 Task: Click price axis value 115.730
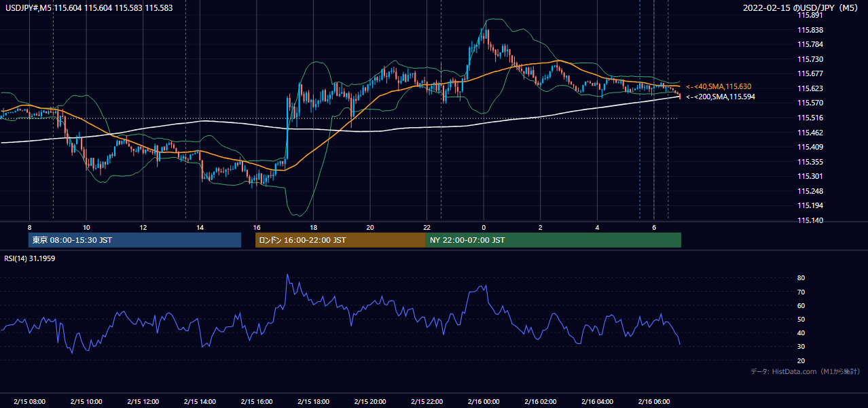click(x=811, y=59)
